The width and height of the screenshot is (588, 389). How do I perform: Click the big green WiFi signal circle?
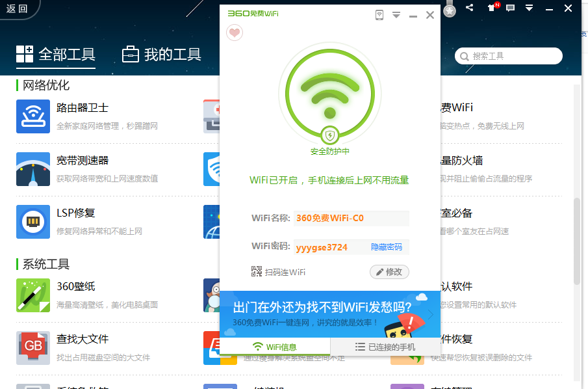(x=329, y=94)
